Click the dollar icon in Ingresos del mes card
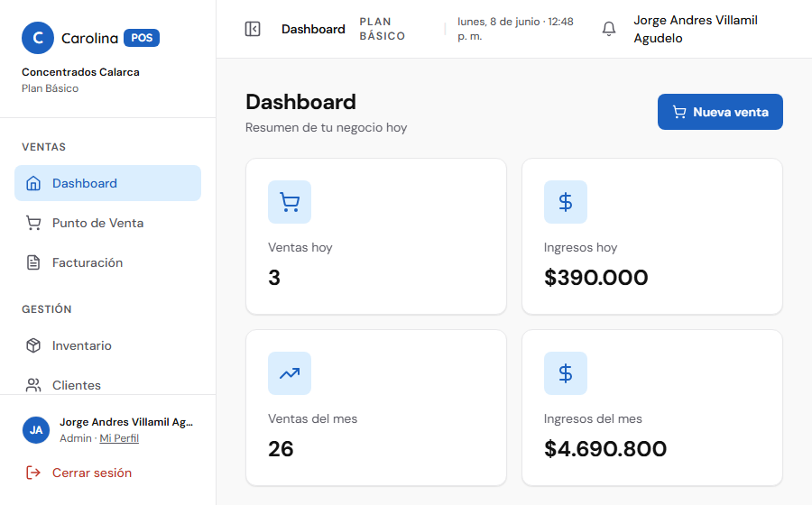The height and width of the screenshot is (505, 812). click(566, 373)
